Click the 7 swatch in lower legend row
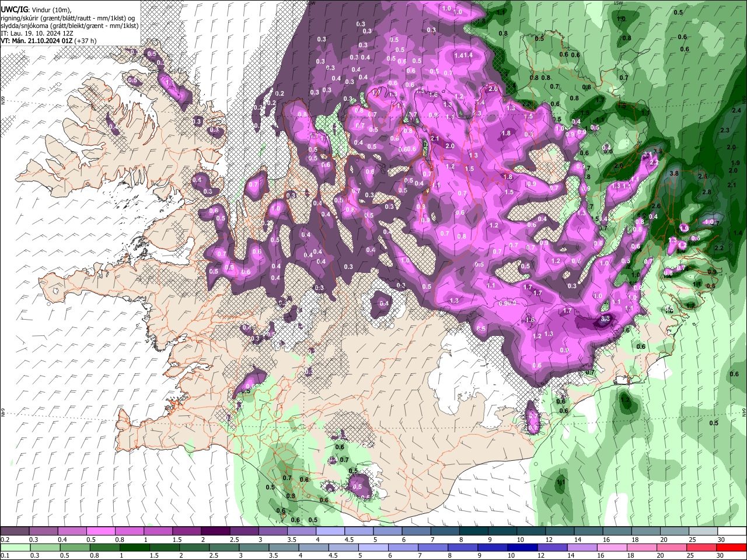 (x=434, y=547)
